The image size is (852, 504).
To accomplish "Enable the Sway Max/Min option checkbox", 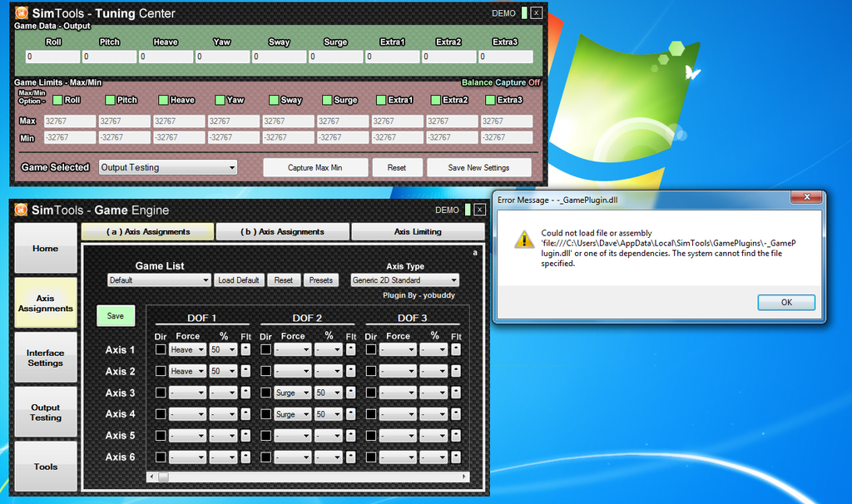I will pyautogui.click(x=274, y=100).
